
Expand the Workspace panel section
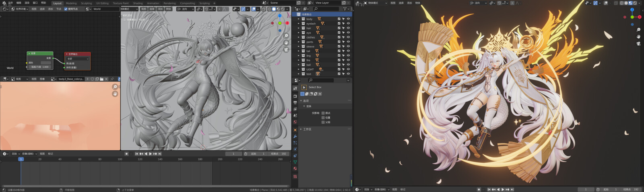(x=301, y=129)
